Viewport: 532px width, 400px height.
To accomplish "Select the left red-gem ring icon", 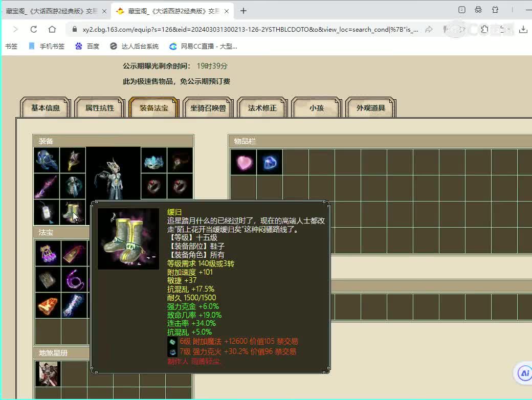I will pyautogui.click(x=153, y=186).
